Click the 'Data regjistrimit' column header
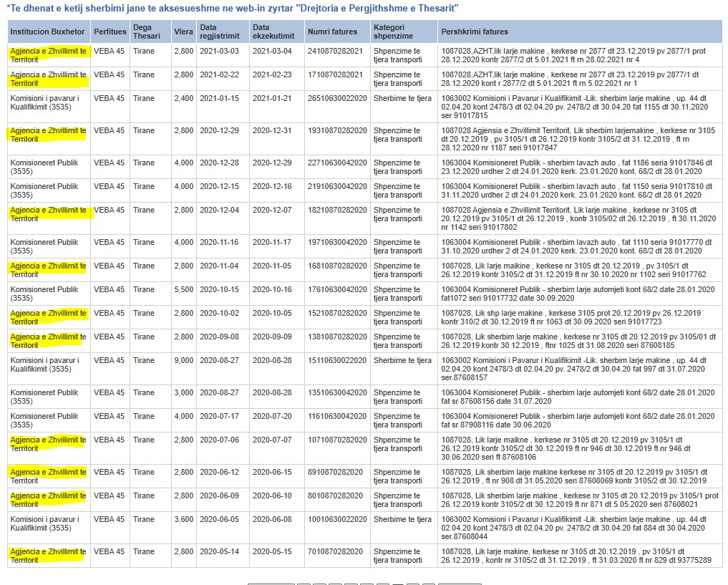The width and height of the screenshot is (728, 585). pos(218,32)
